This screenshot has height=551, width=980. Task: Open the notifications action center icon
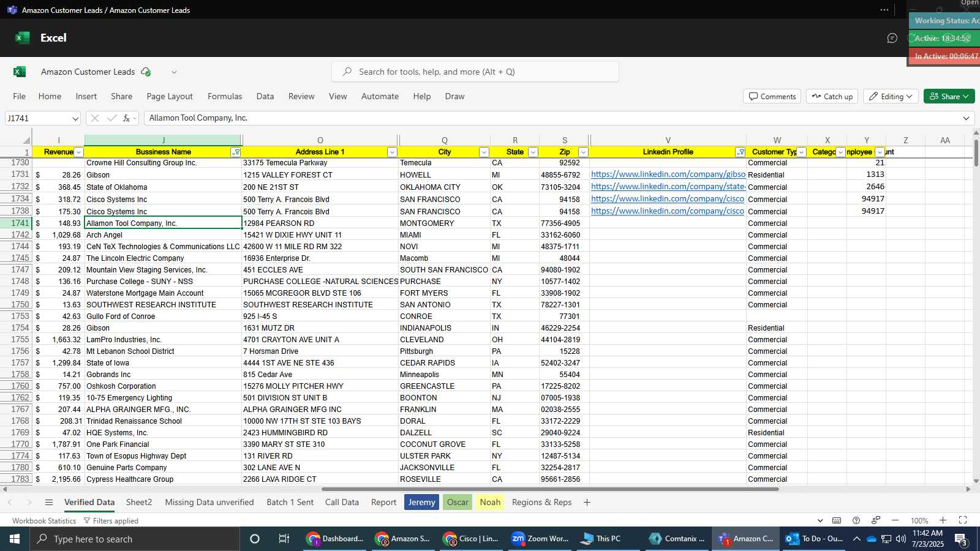point(960,539)
